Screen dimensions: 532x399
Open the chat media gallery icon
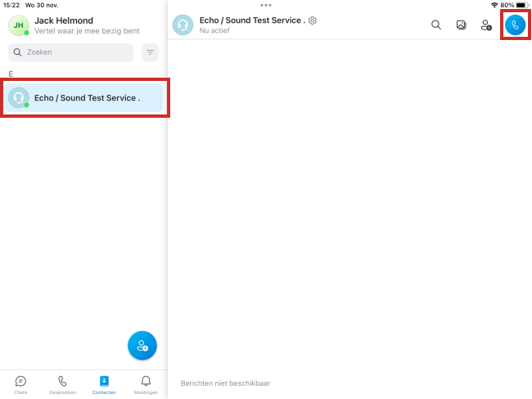coord(461,25)
